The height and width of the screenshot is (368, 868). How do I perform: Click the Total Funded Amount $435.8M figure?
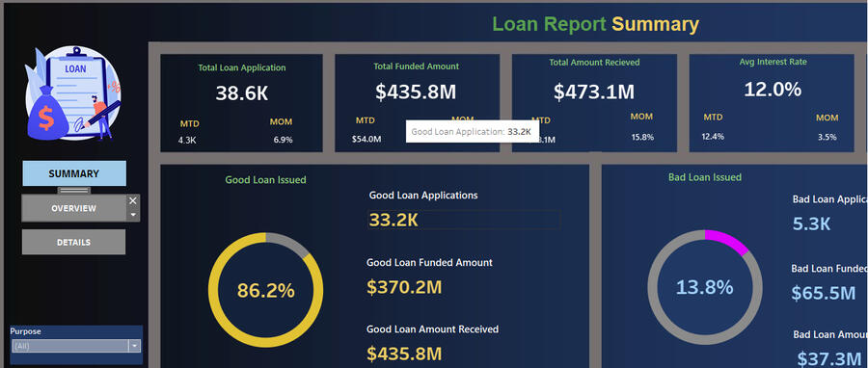[416, 92]
